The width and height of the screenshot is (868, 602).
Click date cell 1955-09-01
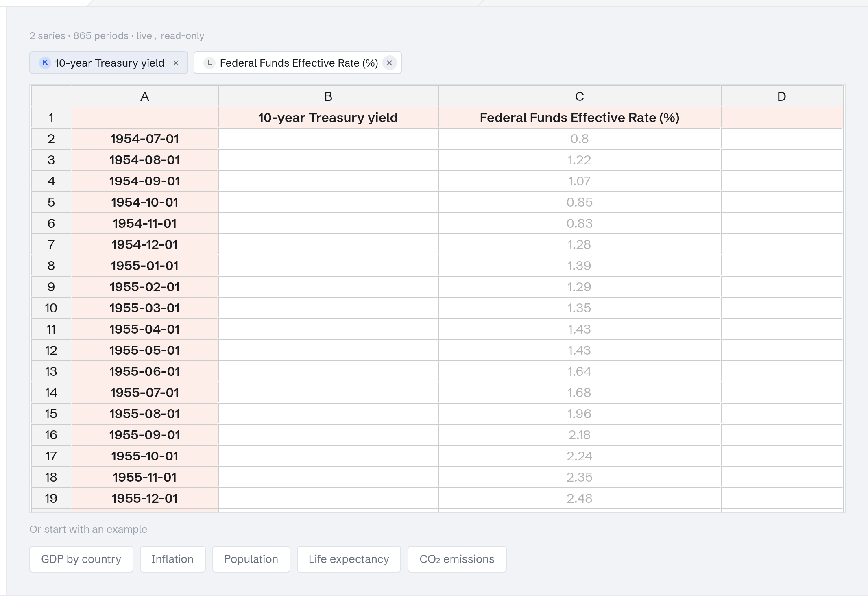click(145, 435)
